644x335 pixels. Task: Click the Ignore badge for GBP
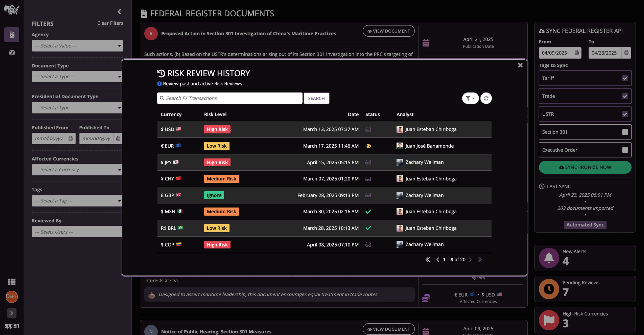coord(214,195)
